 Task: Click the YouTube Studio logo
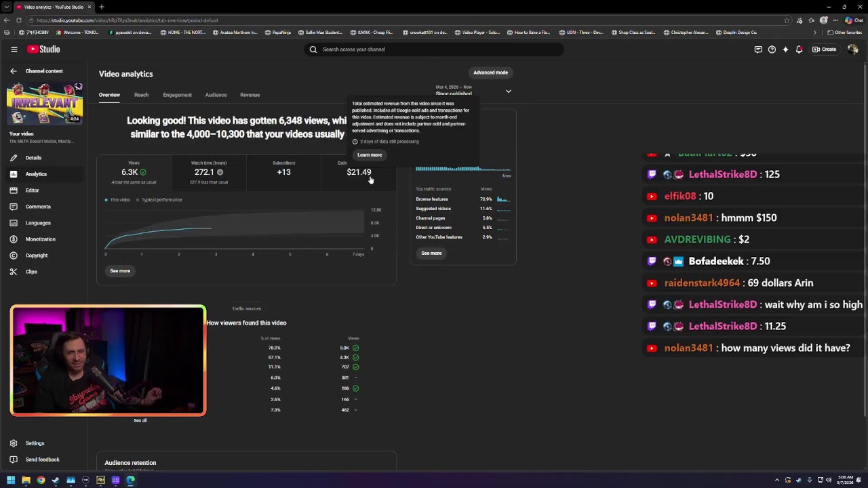coord(43,49)
